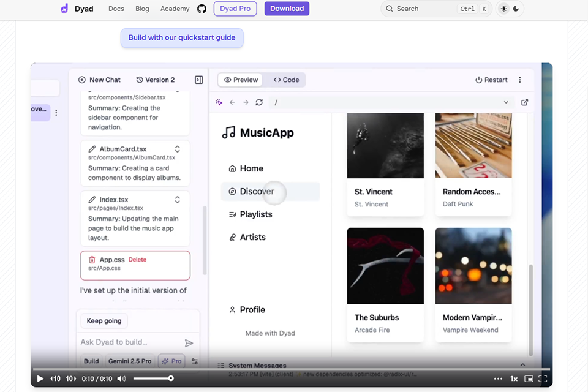588x392 pixels.
Task: Select Artists in MusicApp sidebar
Action: pos(270,237)
